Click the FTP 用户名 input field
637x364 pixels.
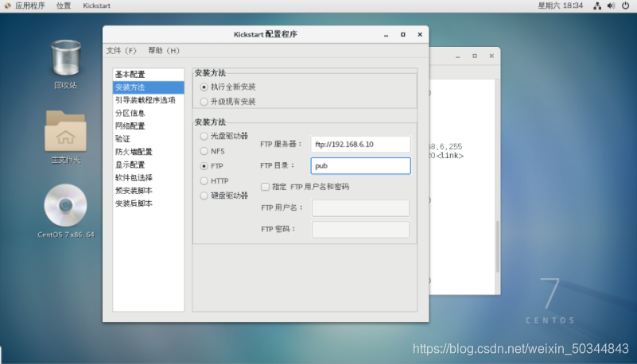(x=361, y=207)
